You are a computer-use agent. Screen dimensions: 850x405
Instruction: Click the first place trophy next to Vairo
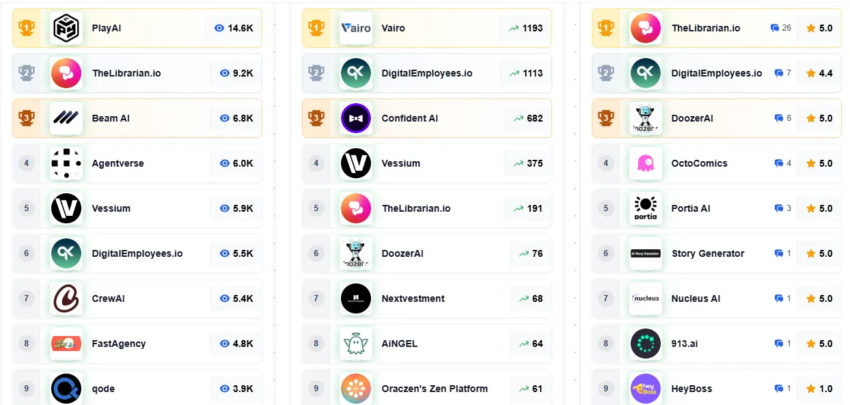coord(316,28)
